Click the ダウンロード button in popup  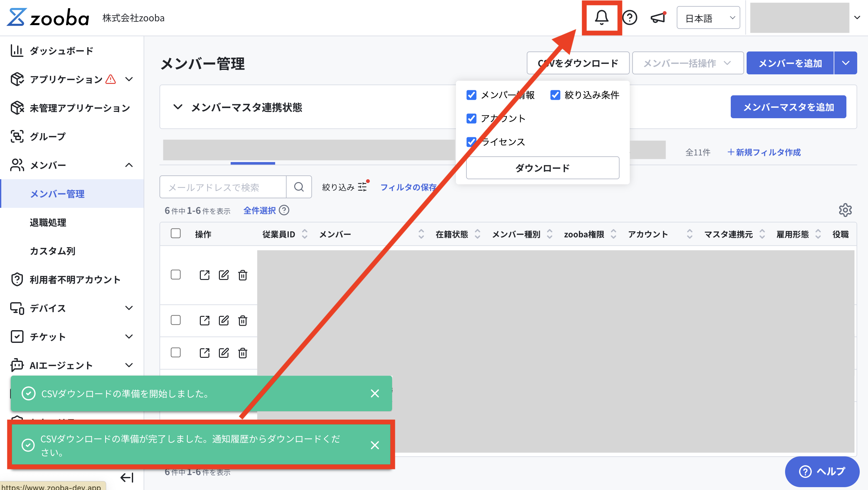(543, 168)
